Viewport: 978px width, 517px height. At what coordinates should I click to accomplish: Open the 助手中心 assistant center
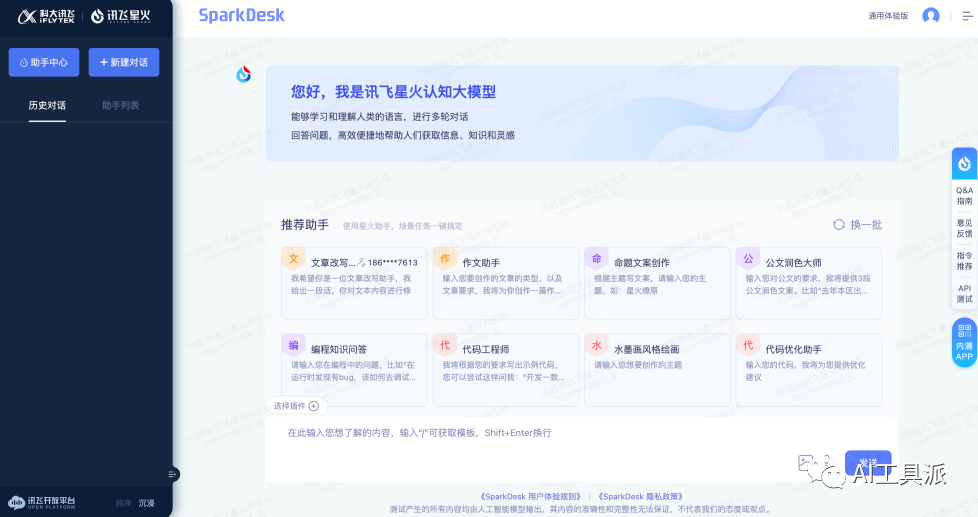44,62
